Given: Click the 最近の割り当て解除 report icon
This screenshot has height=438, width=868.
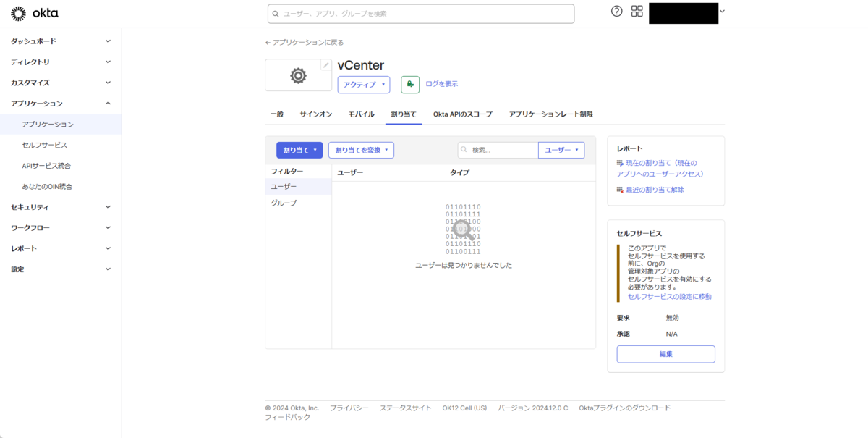Looking at the screenshot, I should point(620,190).
